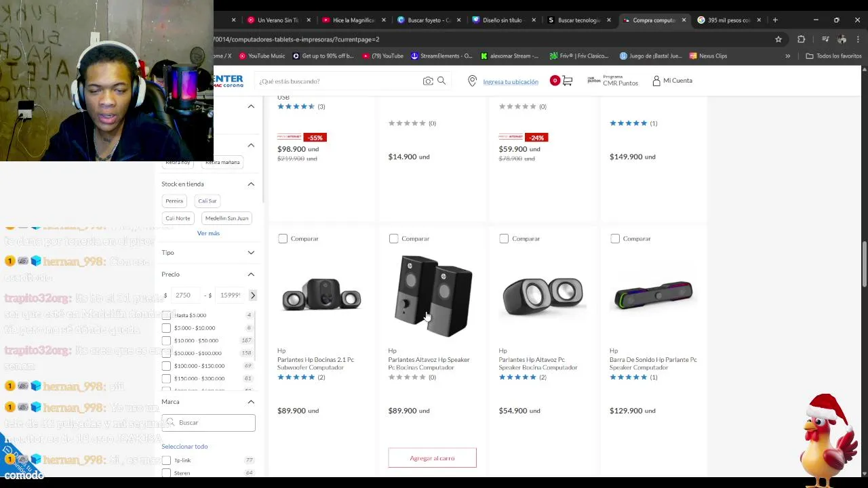868x488 pixels.
Task: Open Nexus Clips bookmark
Action: point(708,56)
